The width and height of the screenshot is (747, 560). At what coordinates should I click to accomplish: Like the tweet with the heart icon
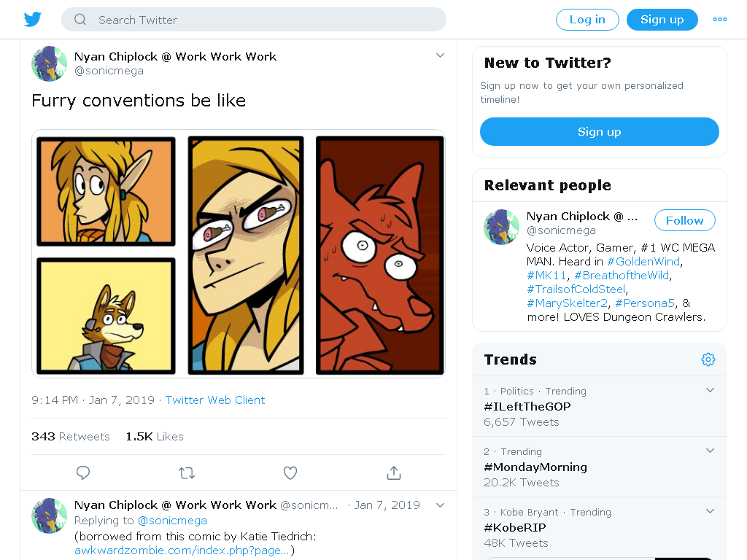click(290, 472)
